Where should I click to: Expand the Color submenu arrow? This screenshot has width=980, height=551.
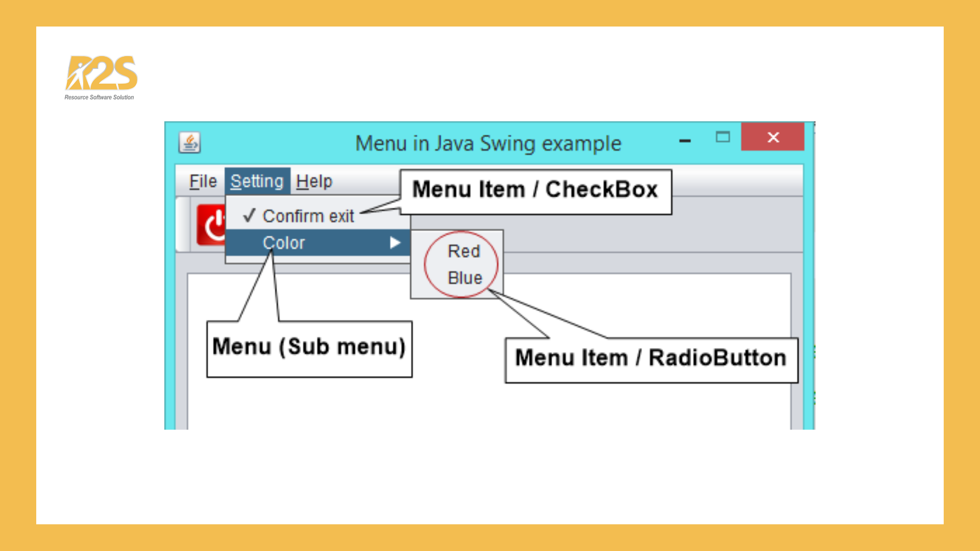point(395,243)
